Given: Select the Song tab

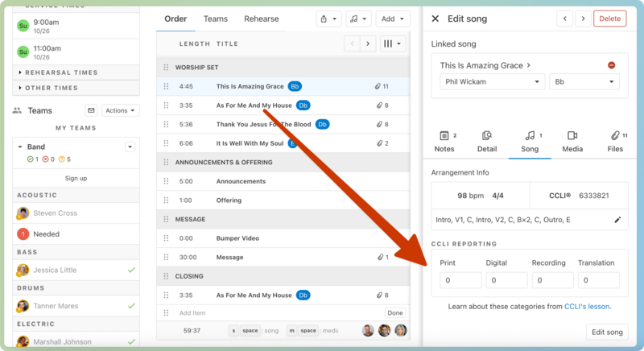Looking at the screenshot, I should (x=530, y=142).
